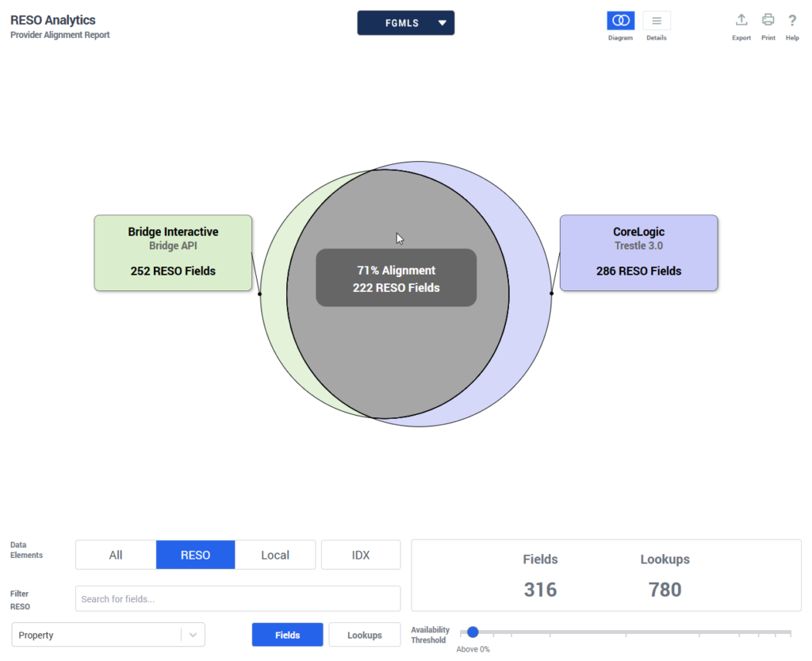Screen dimensions: 812x661
Task: Click the Export icon
Action: pos(741,21)
